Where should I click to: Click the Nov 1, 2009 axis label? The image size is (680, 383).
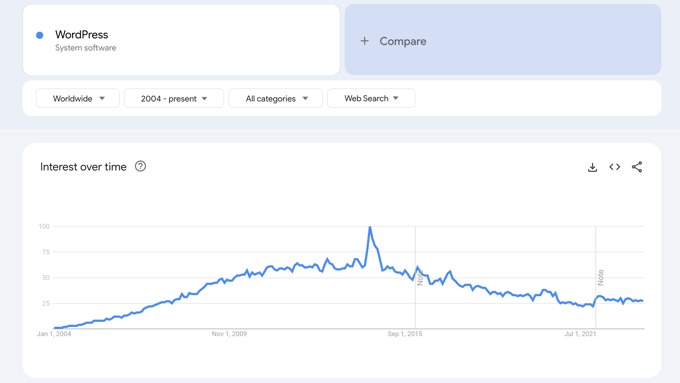click(x=229, y=334)
